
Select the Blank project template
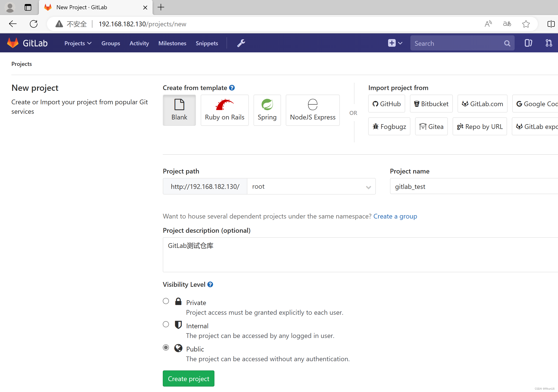179,109
